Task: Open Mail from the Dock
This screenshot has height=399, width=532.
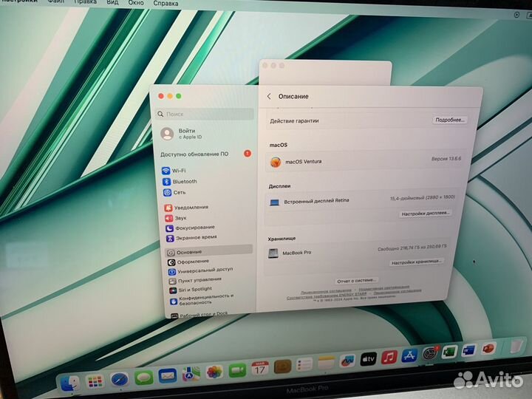Action: click(x=168, y=376)
